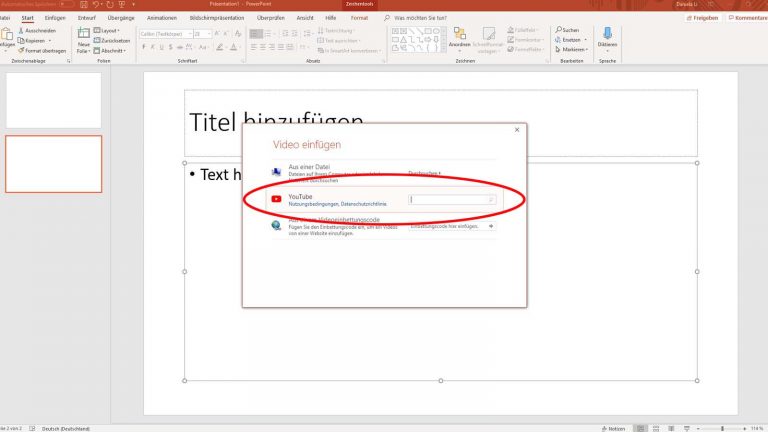Click the embed code insert arrow
768x432 pixels.
pos(491,226)
